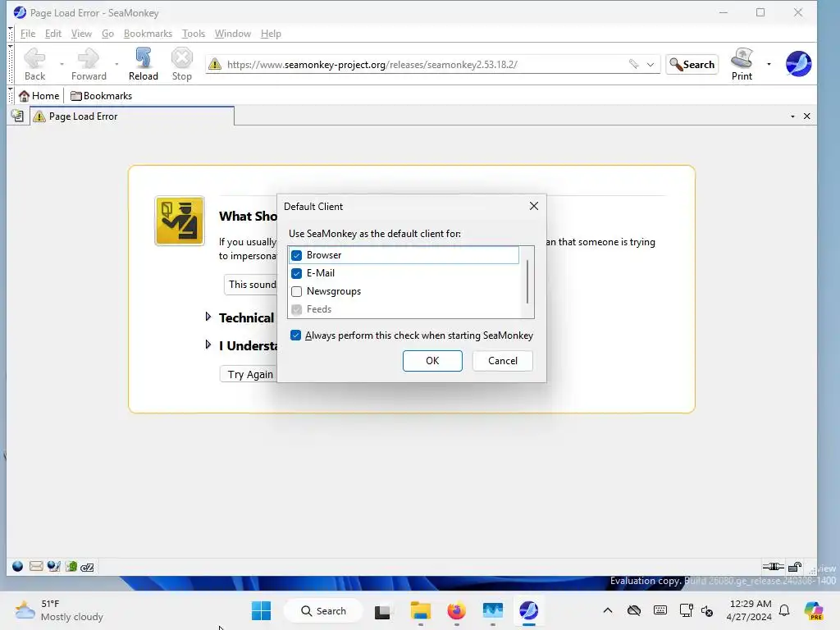Open the Back button history dropdown
840x630 pixels.
(x=62, y=64)
